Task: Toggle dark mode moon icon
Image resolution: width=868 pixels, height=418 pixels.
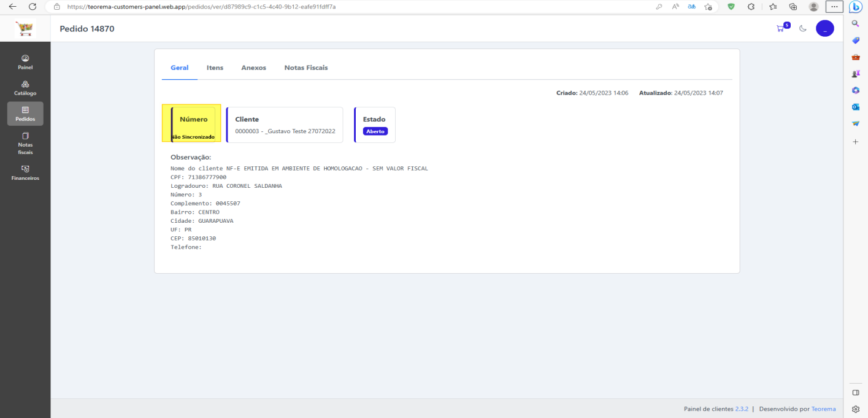Action: click(802, 28)
